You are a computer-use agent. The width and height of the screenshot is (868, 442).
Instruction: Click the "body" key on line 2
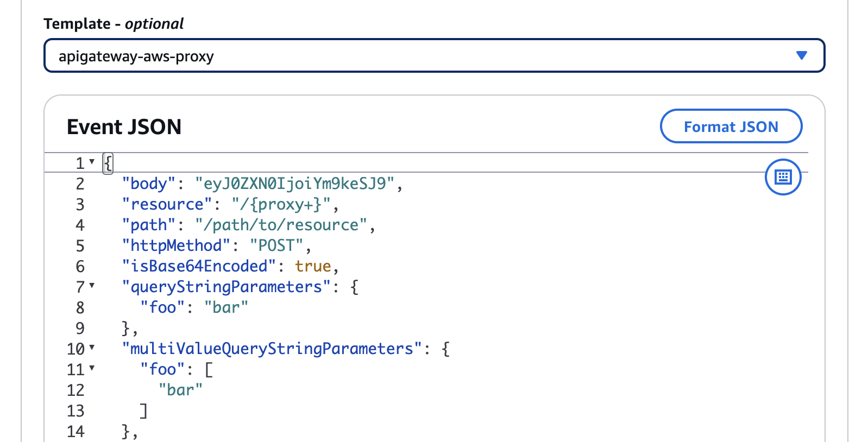pos(149,184)
